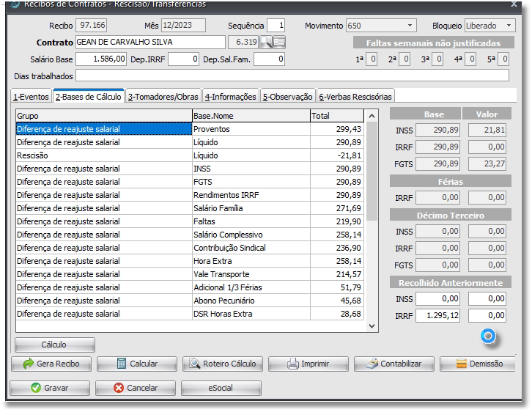Viewport: 532px width, 412px height.
Task: Select the Hora Extra row
Action: point(190,261)
